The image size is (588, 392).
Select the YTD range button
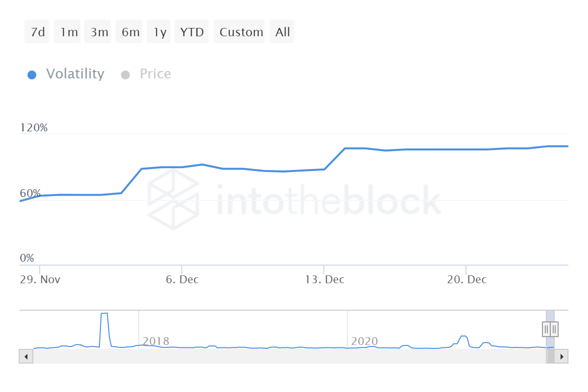click(192, 32)
